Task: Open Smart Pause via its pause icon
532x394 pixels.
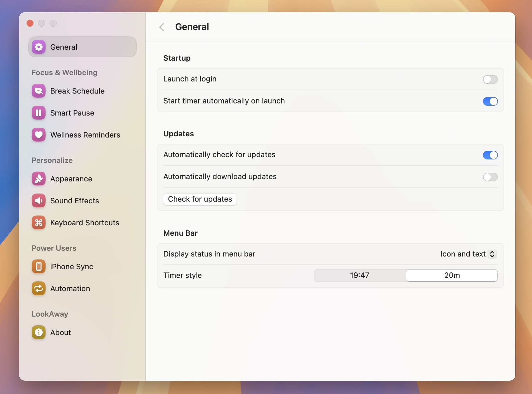Action: coord(39,113)
